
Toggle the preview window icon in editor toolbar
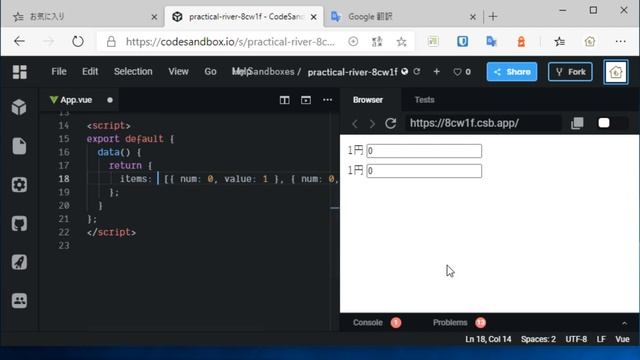[x=306, y=100]
